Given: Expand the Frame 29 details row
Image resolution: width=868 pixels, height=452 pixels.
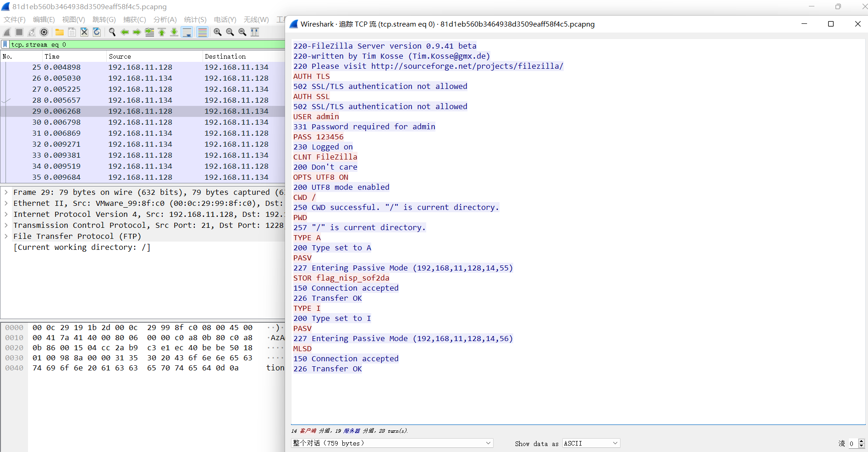Looking at the screenshot, I should (x=6, y=193).
